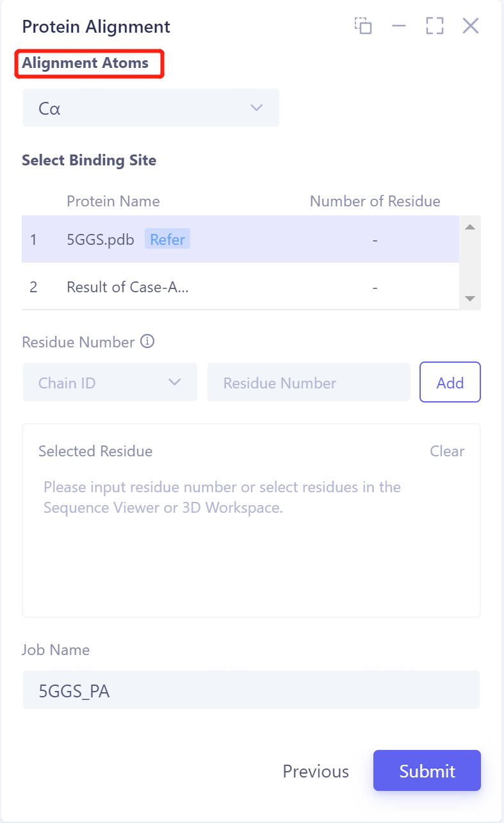This screenshot has width=504, height=823.
Task: Clear the selected residues
Action: (447, 451)
